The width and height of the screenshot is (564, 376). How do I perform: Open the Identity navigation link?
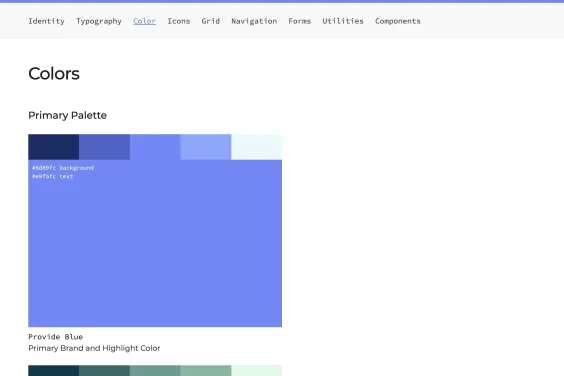[x=46, y=21]
